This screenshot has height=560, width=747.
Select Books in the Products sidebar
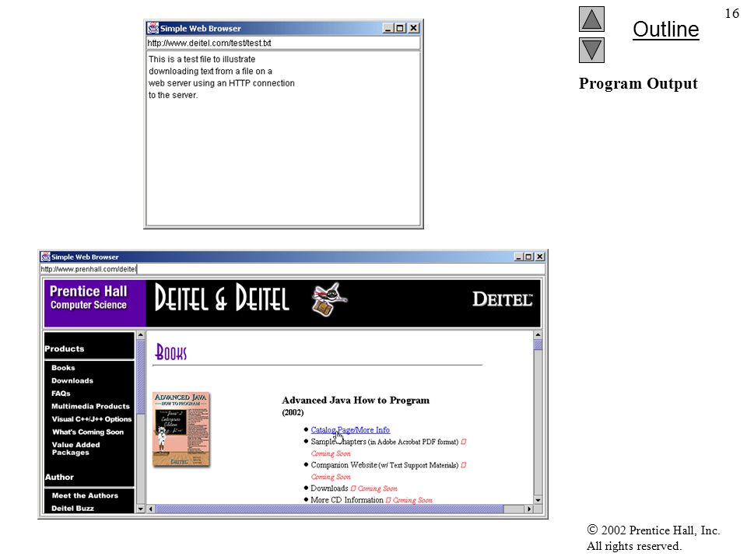pyautogui.click(x=63, y=368)
